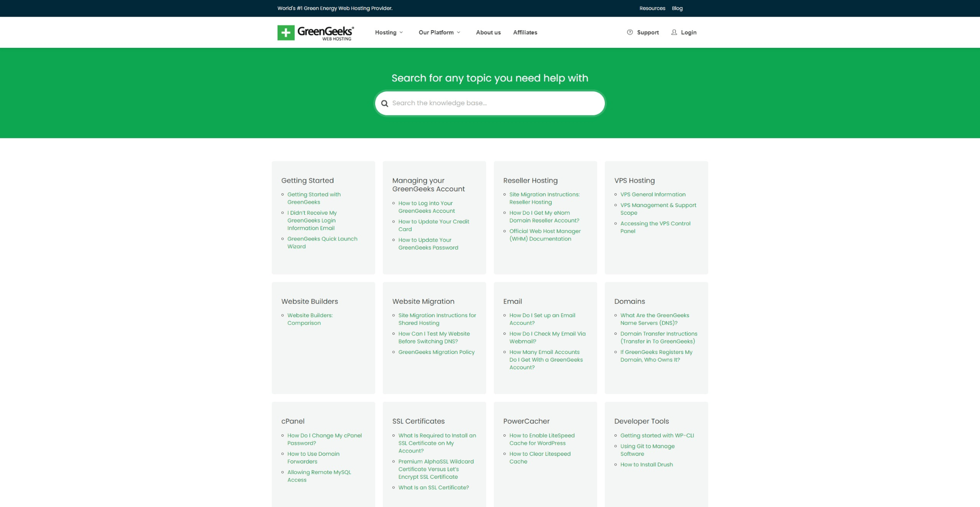The image size is (980, 507).
Task: Open the Affiliates page
Action: (525, 33)
